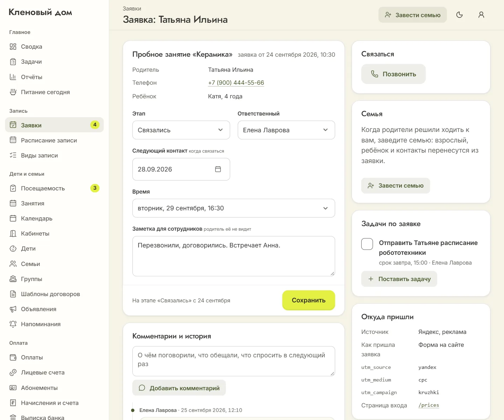
Task: Open the Этап dropdown showing Связались
Action: coord(181,130)
